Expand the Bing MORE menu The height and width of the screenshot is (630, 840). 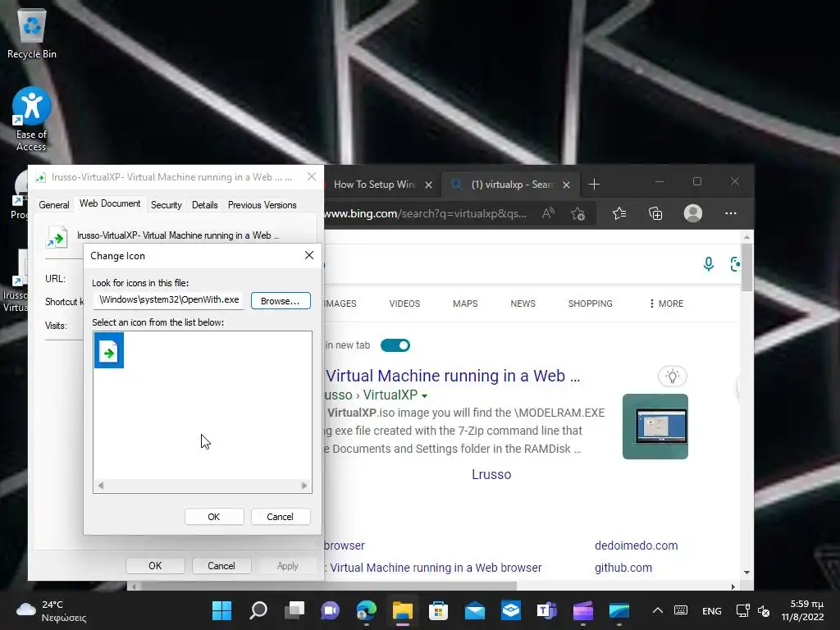pyautogui.click(x=666, y=304)
